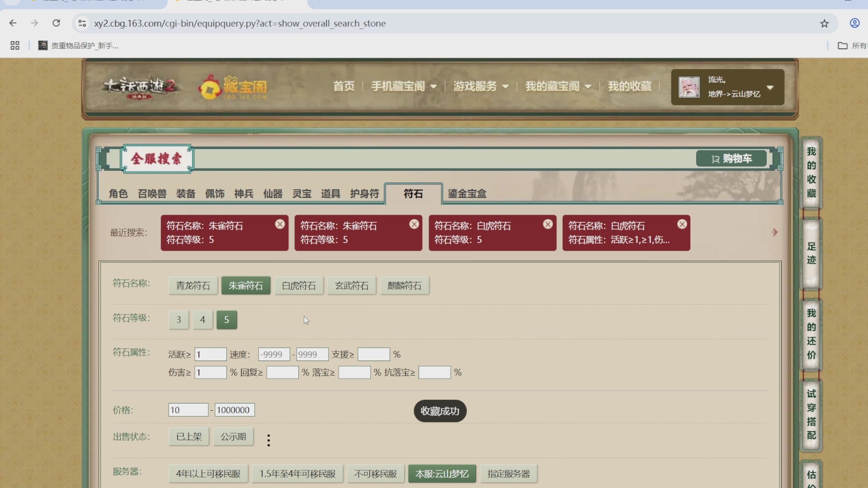Viewport: 868px width, 488px height.
Task: Remove the 白虎符石 等级 5 recent search
Action: coord(548,224)
